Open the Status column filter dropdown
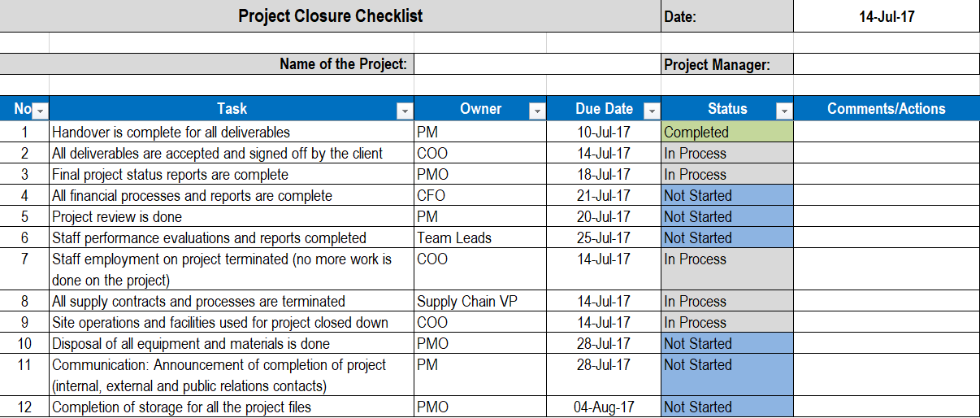The height and width of the screenshot is (418, 980). 784,111
